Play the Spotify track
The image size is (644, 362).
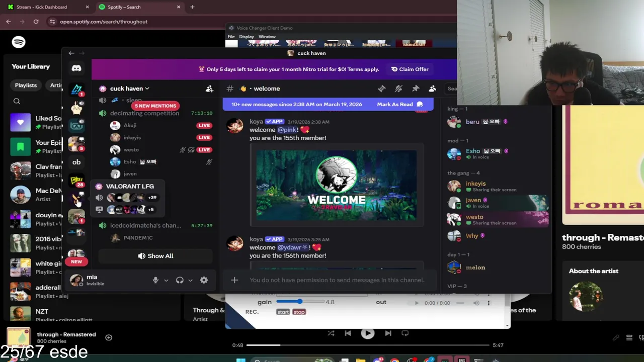click(367, 333)
